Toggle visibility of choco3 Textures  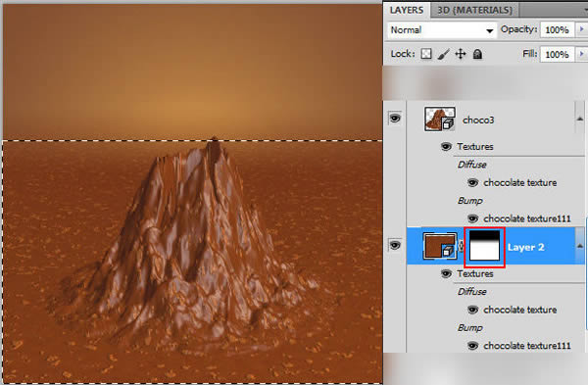click(x=446, y=146)
